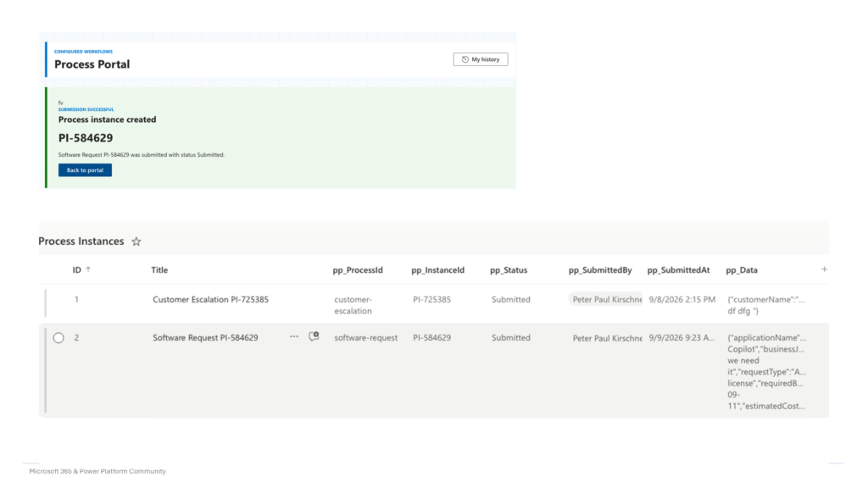
Task: Open the ellipsis menu for Software Request row
Action: (294, 336)
